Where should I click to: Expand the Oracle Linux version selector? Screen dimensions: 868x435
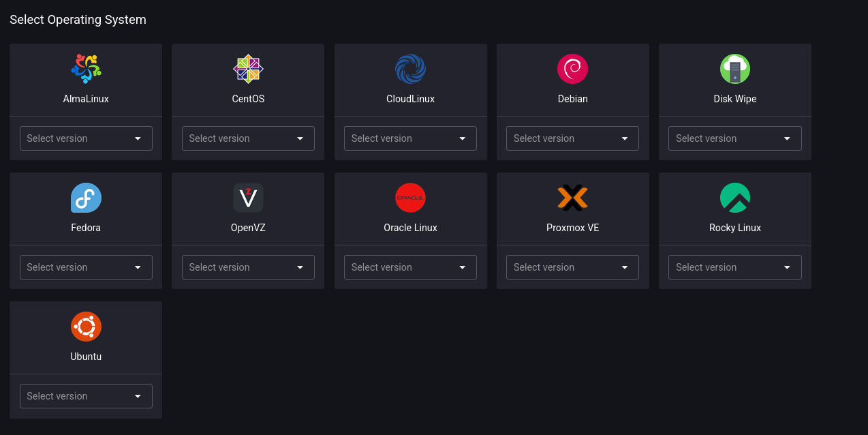[x=410, y=267]
